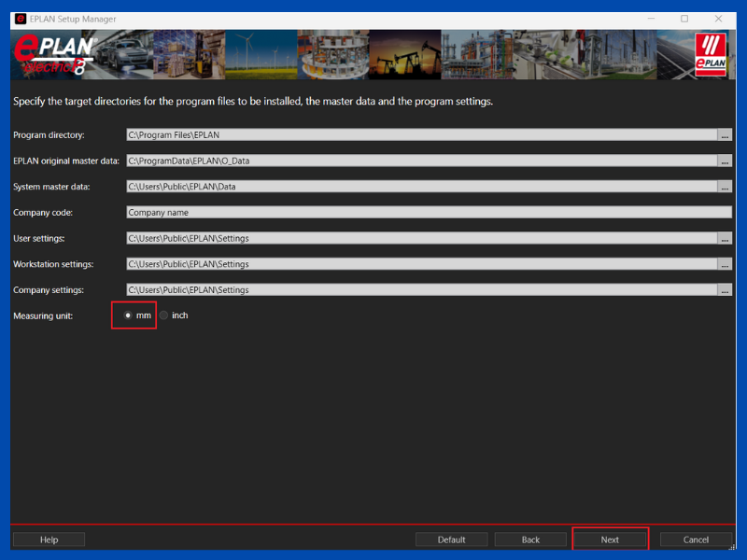Click the EPLAN logo at banner right

pos(713,52)
